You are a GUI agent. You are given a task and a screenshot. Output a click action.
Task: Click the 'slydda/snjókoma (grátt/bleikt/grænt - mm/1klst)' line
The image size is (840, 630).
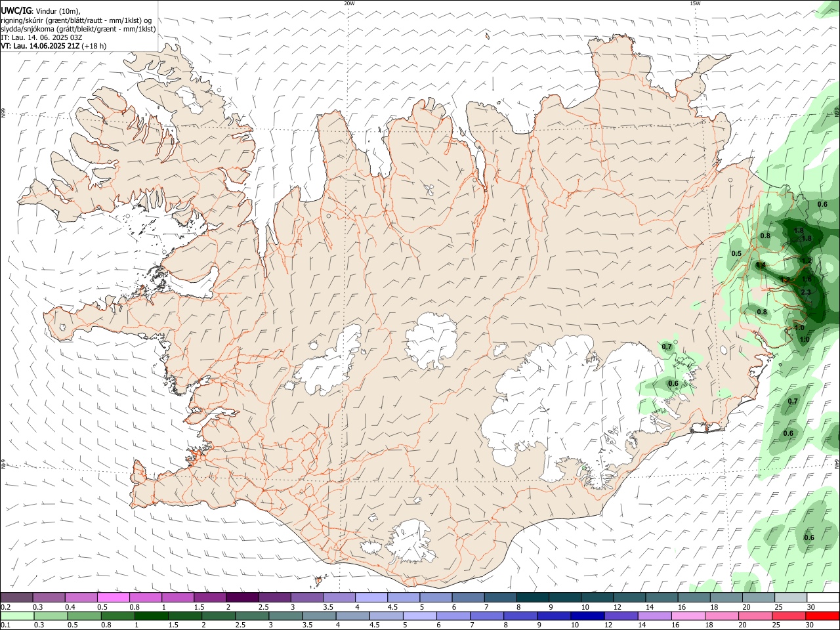[x=78, y=29]
